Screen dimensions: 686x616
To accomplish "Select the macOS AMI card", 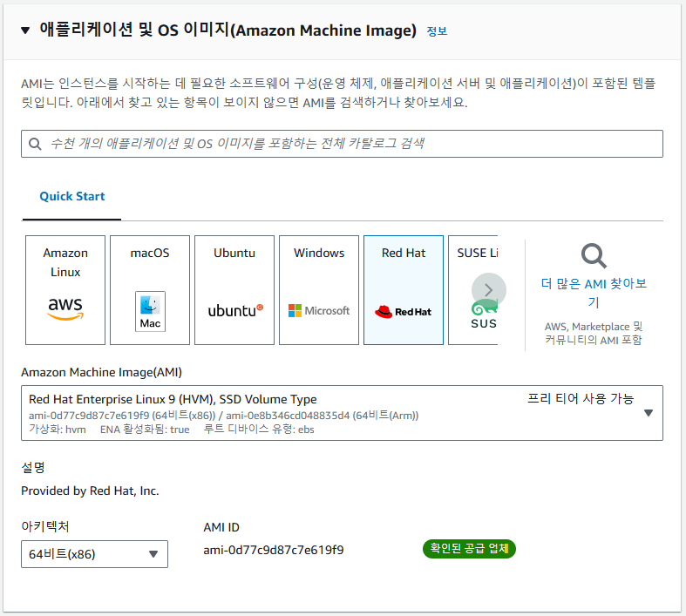I will point(150,290).
